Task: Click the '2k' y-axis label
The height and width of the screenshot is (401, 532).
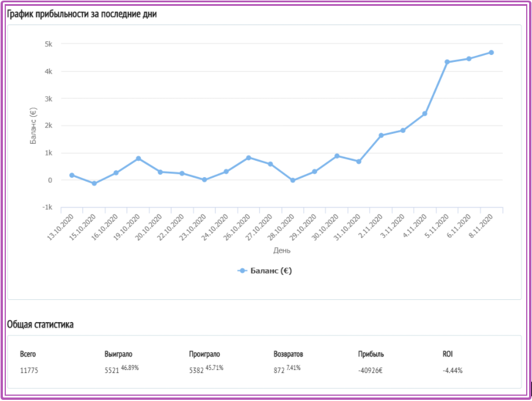Action: pyautogui.click(x=48, y=126)
